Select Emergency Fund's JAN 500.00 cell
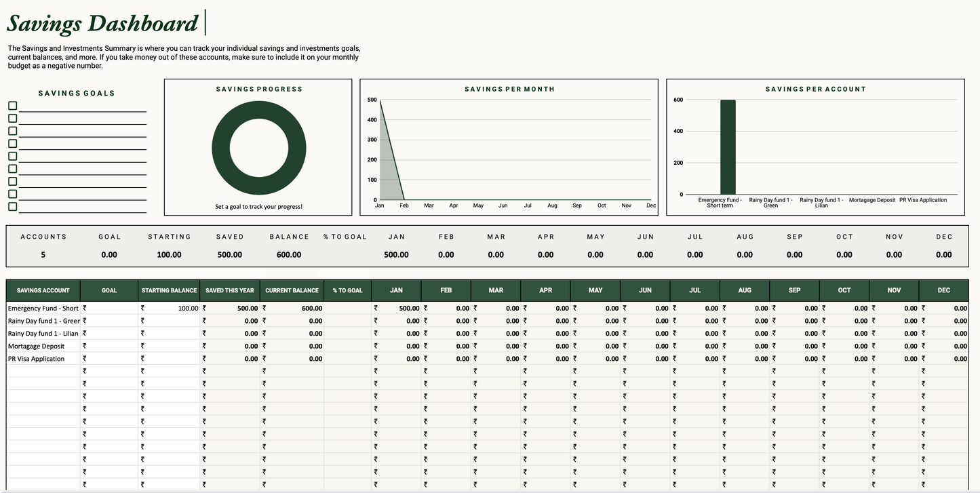The width and height of the screenshot is (980, 493). click(396, 308)
